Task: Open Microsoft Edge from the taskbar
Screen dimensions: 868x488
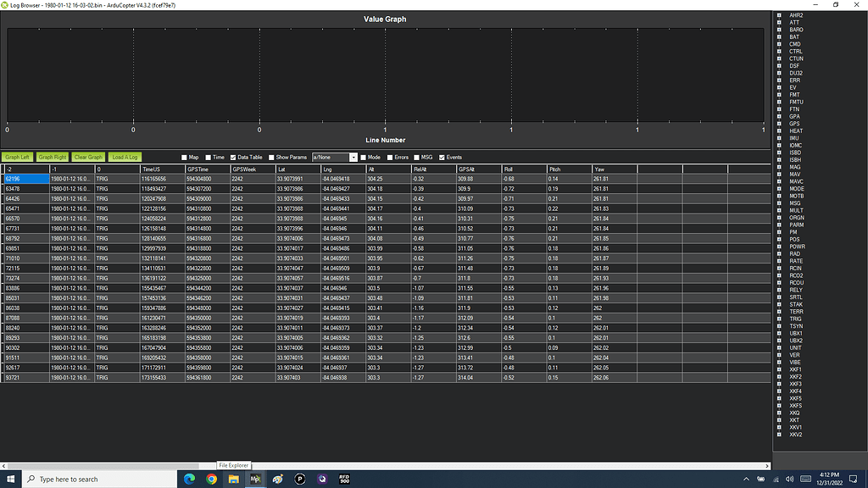Action: (188, 479)
